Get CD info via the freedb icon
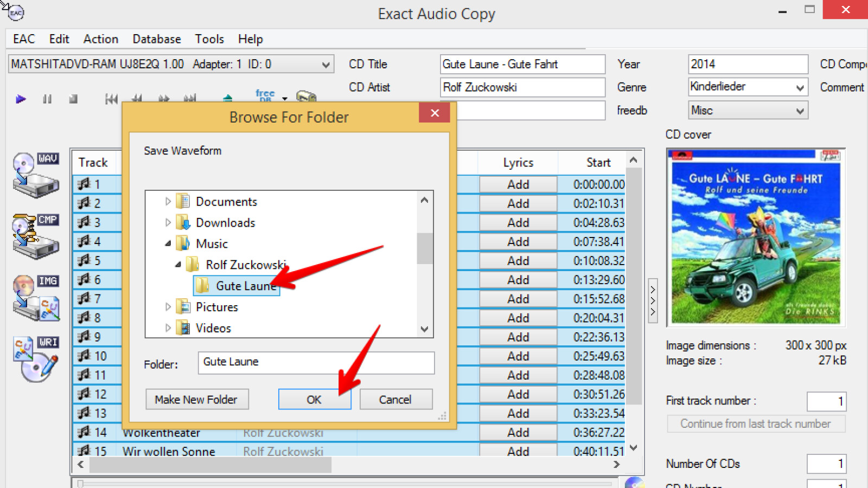 [x=265, y=96]
